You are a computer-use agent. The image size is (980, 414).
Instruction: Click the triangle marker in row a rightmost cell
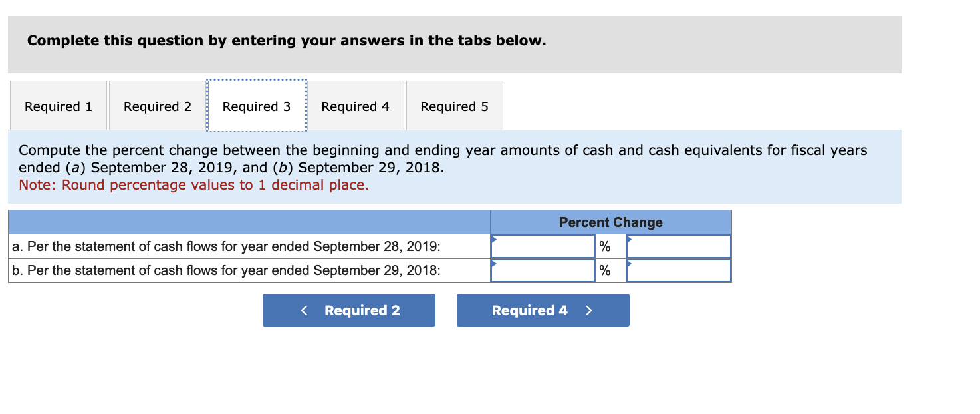tap(628, 239)
